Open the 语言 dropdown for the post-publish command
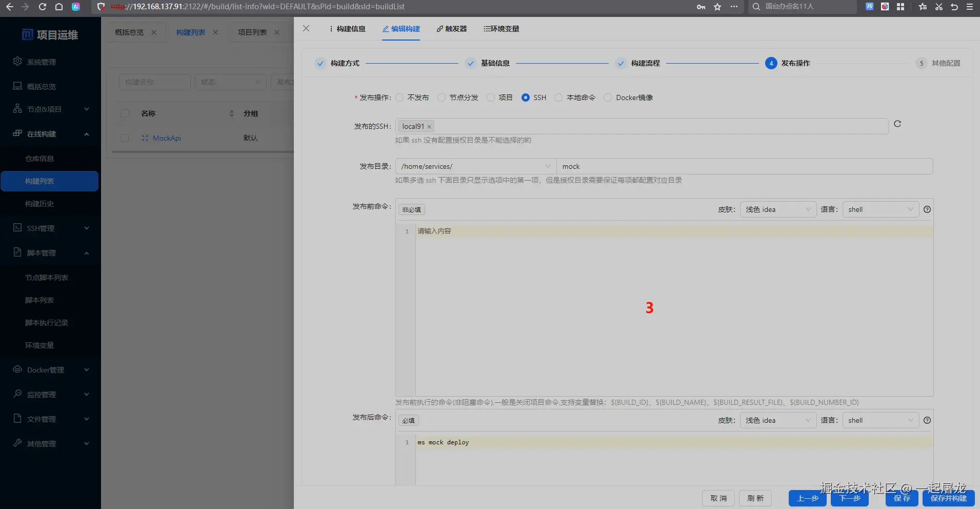This screenshot has width=980, height=509. click(x=881, y=420)
